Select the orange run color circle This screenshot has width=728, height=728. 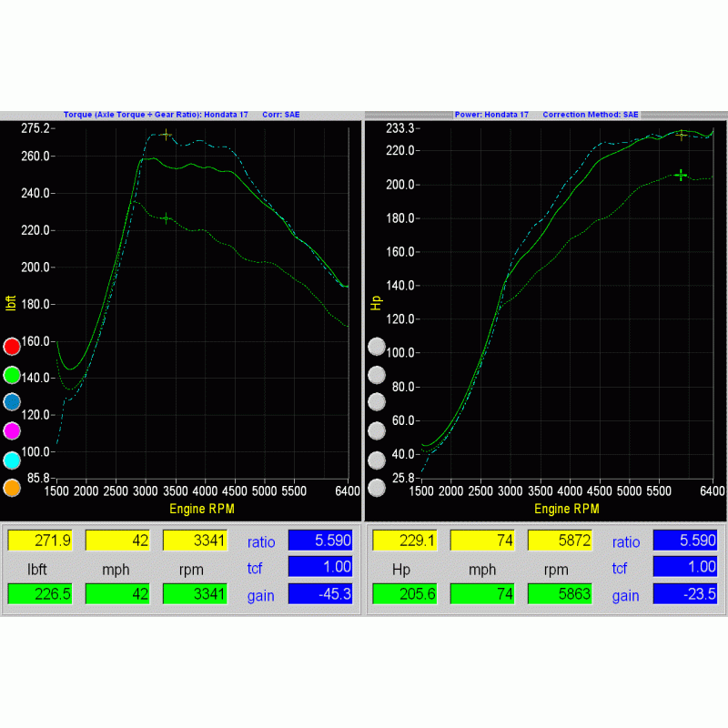click(x=13, y=488)
